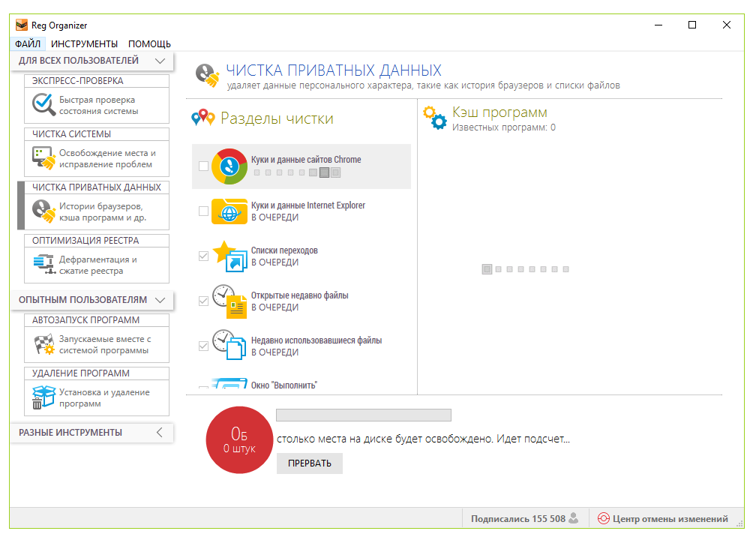Click the scan progress bar
756x540 pixels.
tap(364, 415)
